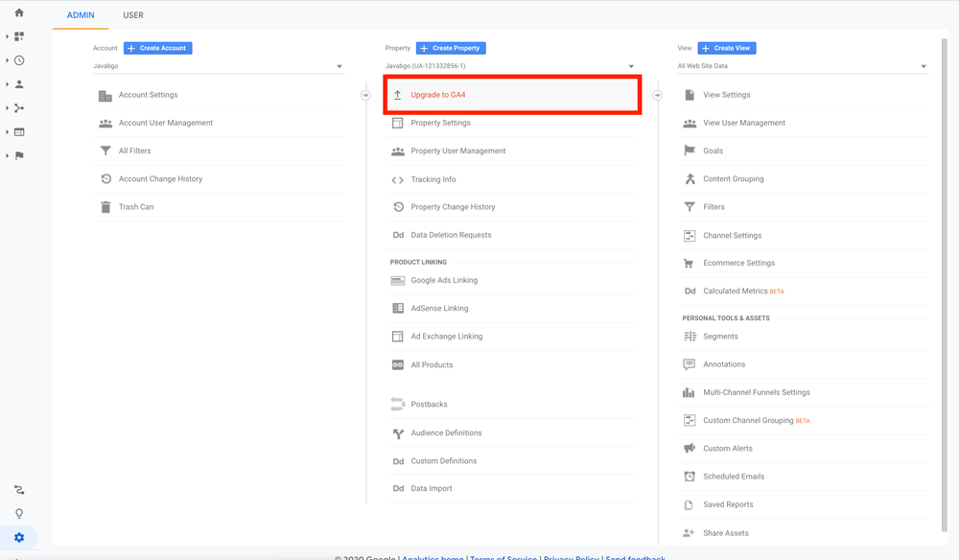This screenshot has width=959, height=560.
Task: Open the Property selector dropdown
Action: [510, 66]
